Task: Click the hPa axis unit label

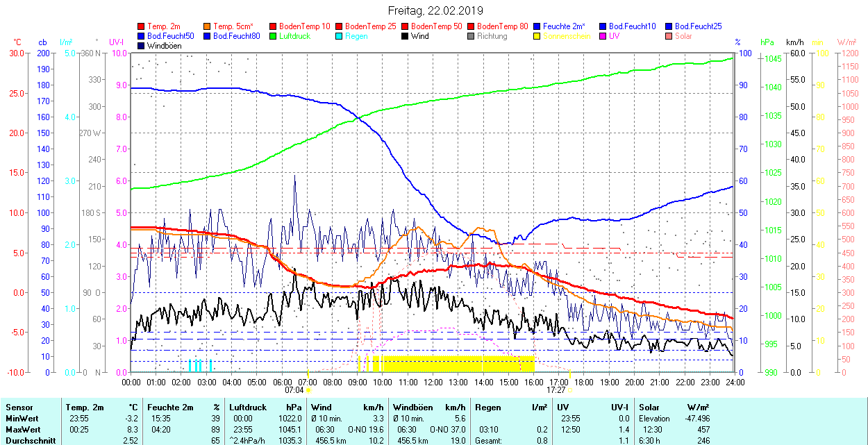Action: 767,42
